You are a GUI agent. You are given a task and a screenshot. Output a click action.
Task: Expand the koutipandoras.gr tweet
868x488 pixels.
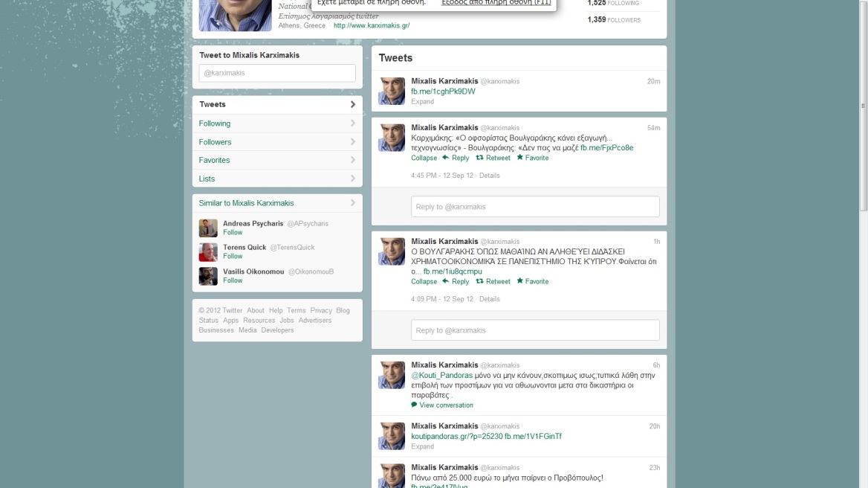click(x=422, y=447)
